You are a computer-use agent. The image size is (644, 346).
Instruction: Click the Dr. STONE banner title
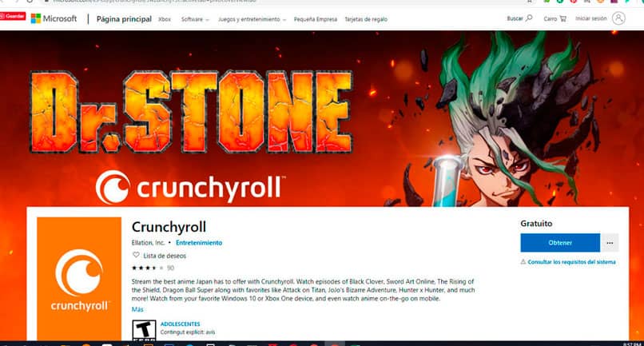coord(192,112)
